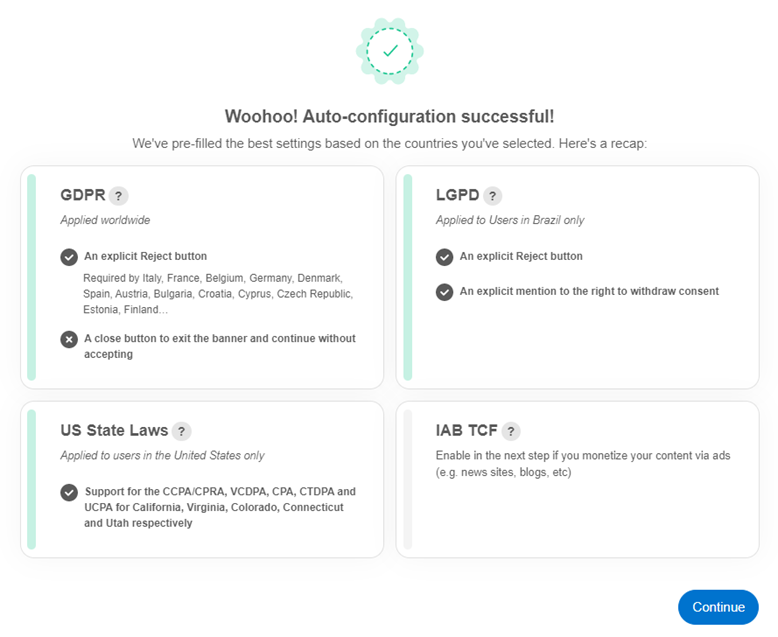Open the US State Laws help icon
The width and height of the screenshot is (778, 637).
coord(182,431)
